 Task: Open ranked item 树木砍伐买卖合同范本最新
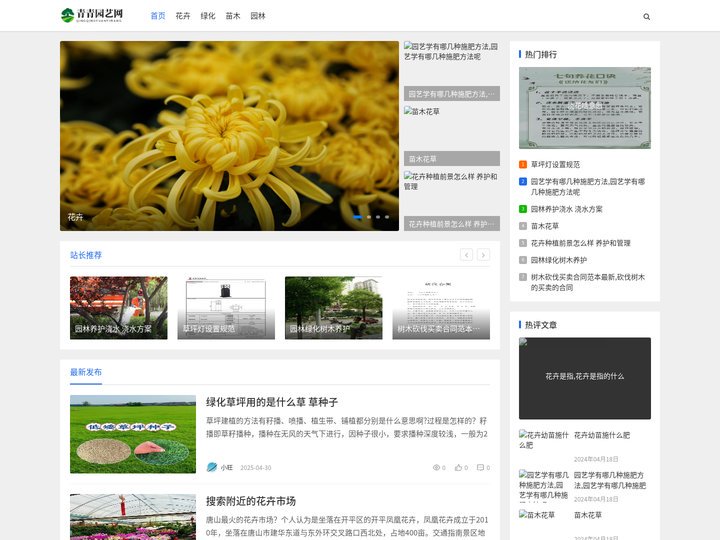[x=588, y=282]
